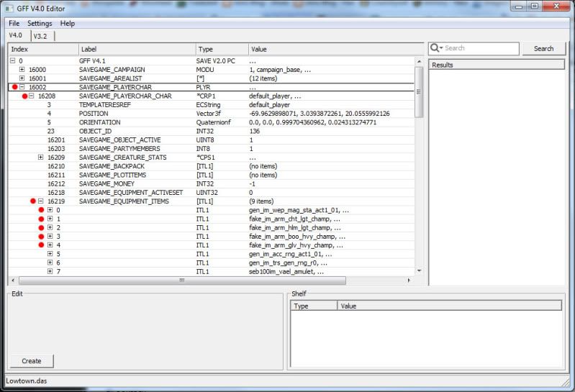Expand item 6 gen_im_trs_gen_rng_r0

50,263
